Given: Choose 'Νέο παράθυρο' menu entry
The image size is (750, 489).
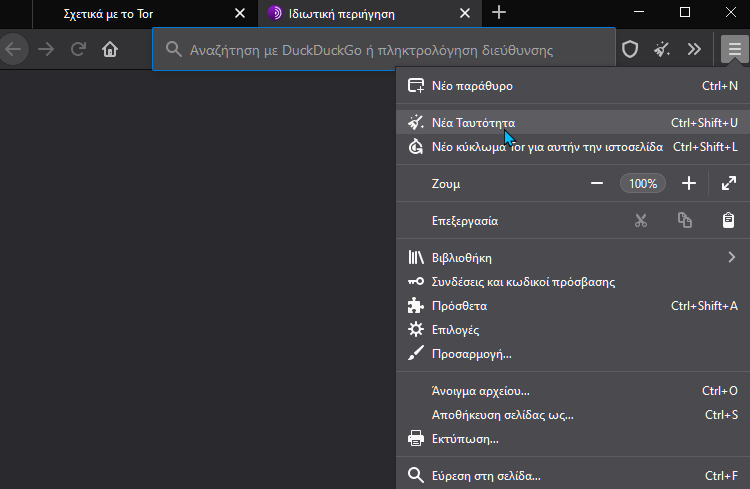Looking at the screenshot, I should [573, 86].
